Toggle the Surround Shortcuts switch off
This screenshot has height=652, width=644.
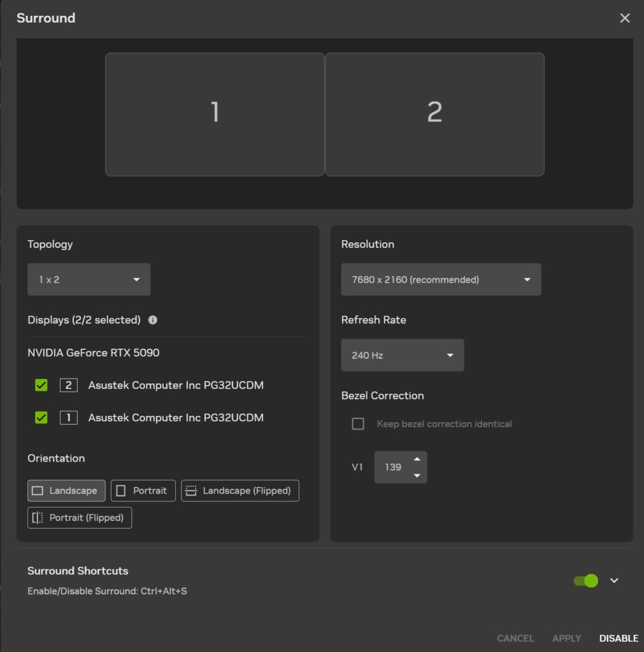coord(585,581)
